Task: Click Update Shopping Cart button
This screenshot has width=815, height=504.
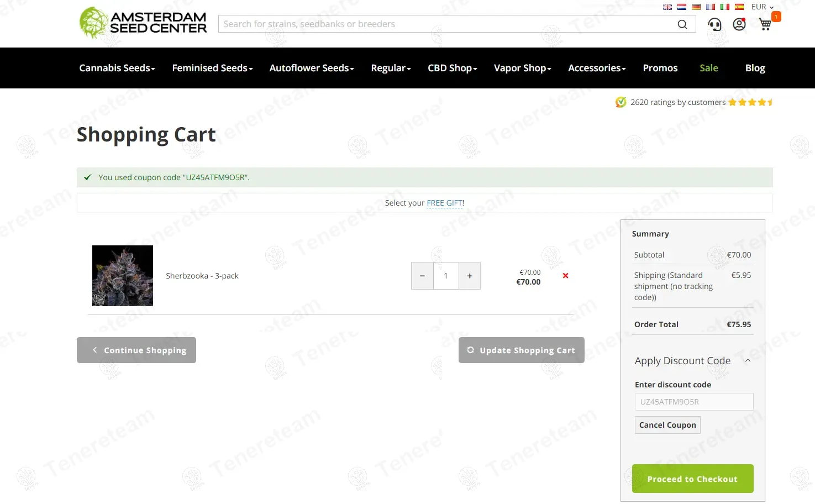Action: (x=522, y=350)
